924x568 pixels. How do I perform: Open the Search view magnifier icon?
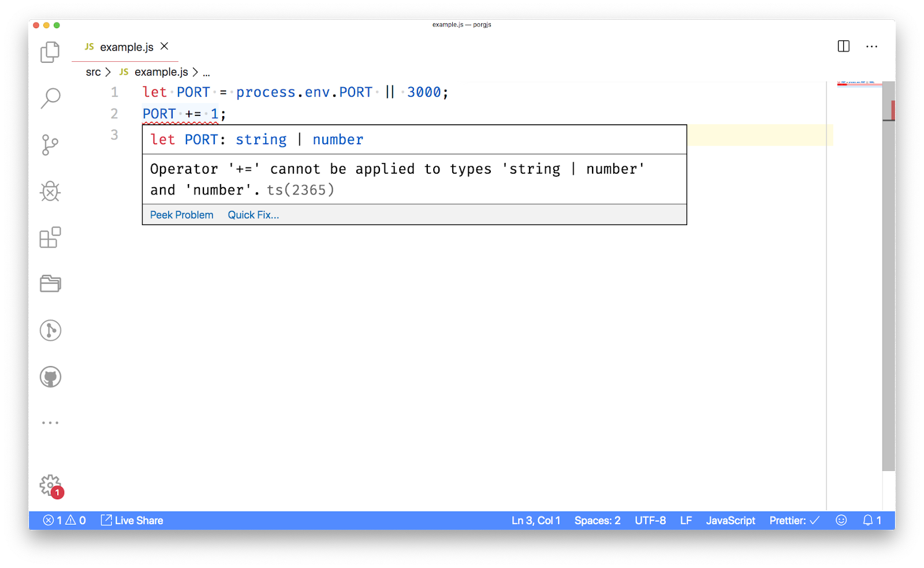click(50, 98)
